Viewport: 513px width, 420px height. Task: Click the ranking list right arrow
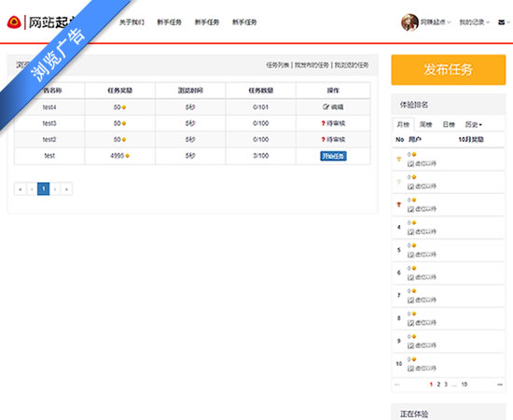click(x=500, y=385)
